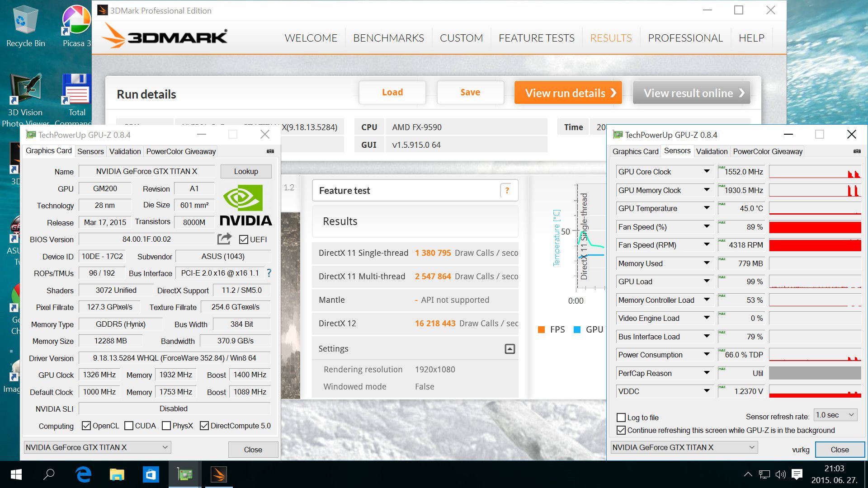This screenshot has height=488, width=868.
Task: Click Lookup button in GPU-Z
Action: [x=246, y=171]
